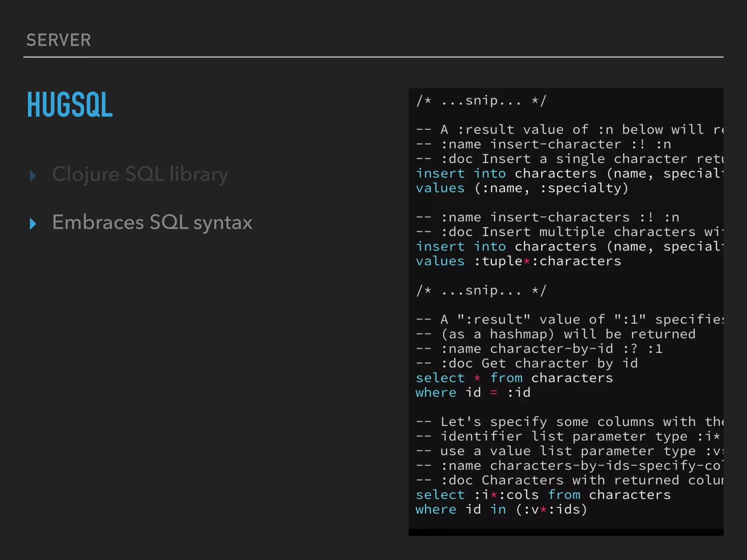Click the second '/* ...snip... */' comment line
747x560 pixels.
coord(481,291)
